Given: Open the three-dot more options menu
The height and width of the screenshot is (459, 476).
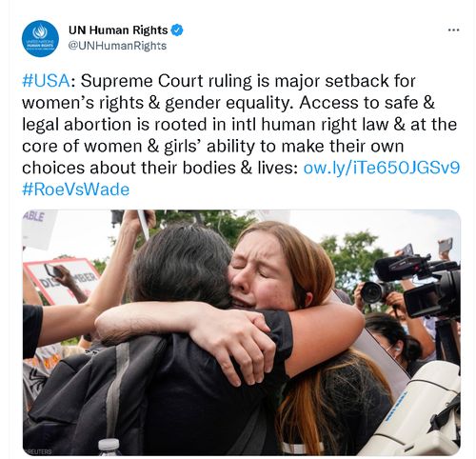Looking at the screenshot, I should (453, 30).
